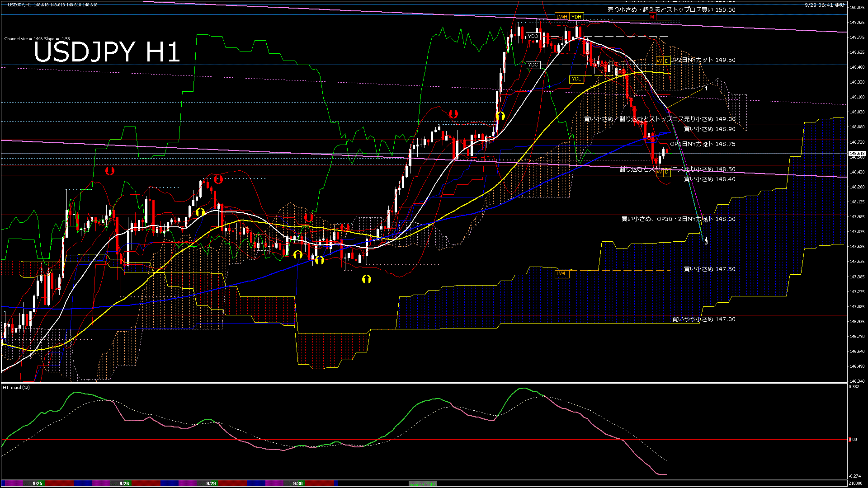The width and height of the screenshot is (868, 488).
Task: Click the LWH last-week-high label
Action: click(561, 17)
